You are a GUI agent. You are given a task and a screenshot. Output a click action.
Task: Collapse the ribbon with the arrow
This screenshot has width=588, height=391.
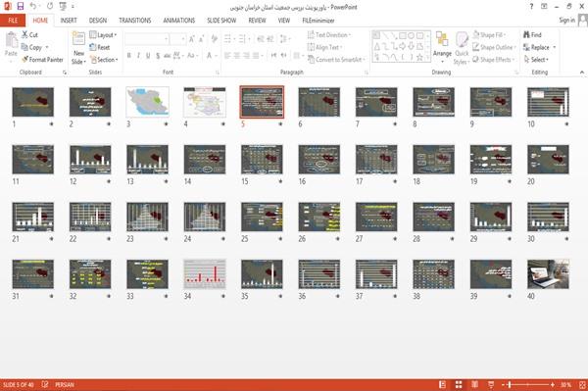(x=582, y=72)
